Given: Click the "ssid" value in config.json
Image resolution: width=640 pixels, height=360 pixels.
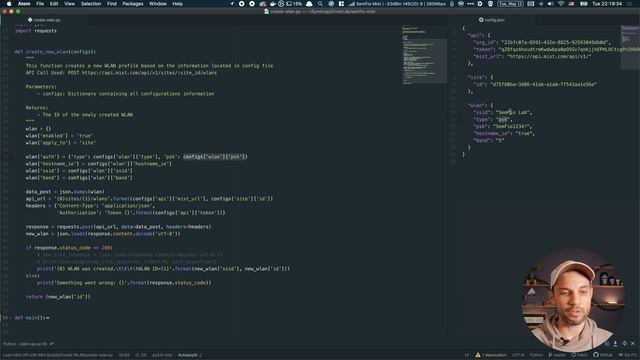Looking at the screenshot, I should pyautogui.click(x=513, y=112).
